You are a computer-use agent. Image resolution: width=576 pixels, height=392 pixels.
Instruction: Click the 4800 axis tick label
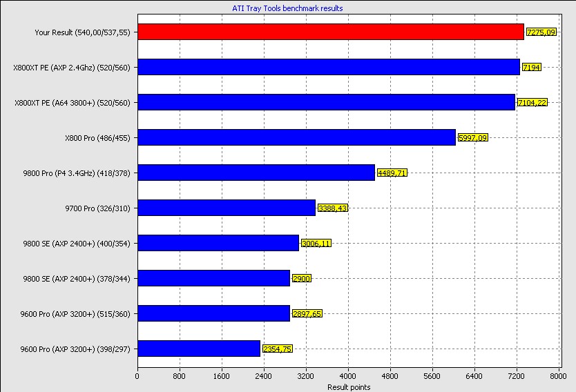(390, 376)
